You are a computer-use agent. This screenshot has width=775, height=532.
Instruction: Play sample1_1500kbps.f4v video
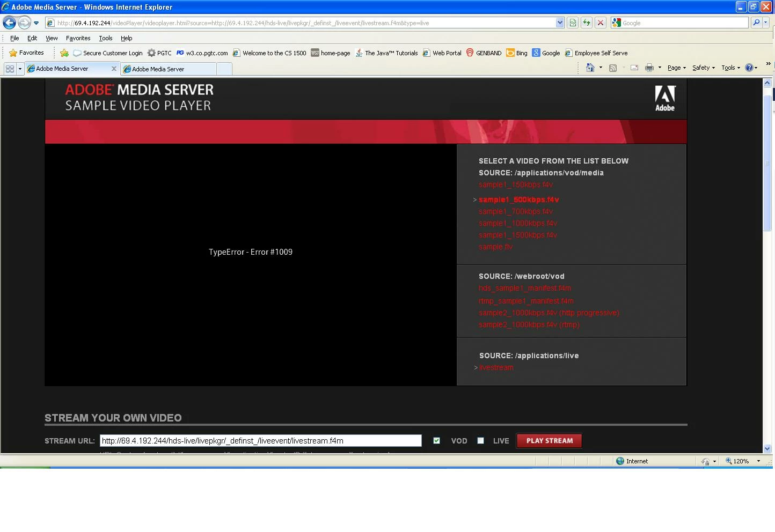(518, 235)
